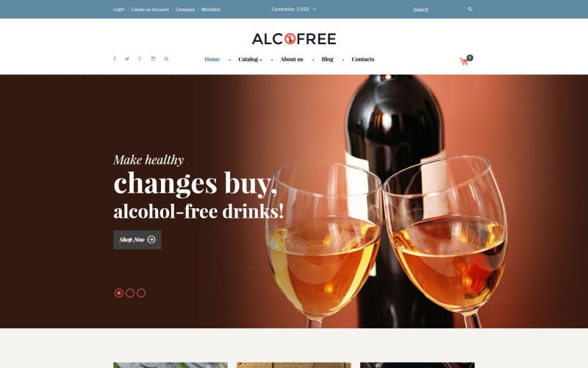Select the first slider dot
588x368 pixels.
119,293
